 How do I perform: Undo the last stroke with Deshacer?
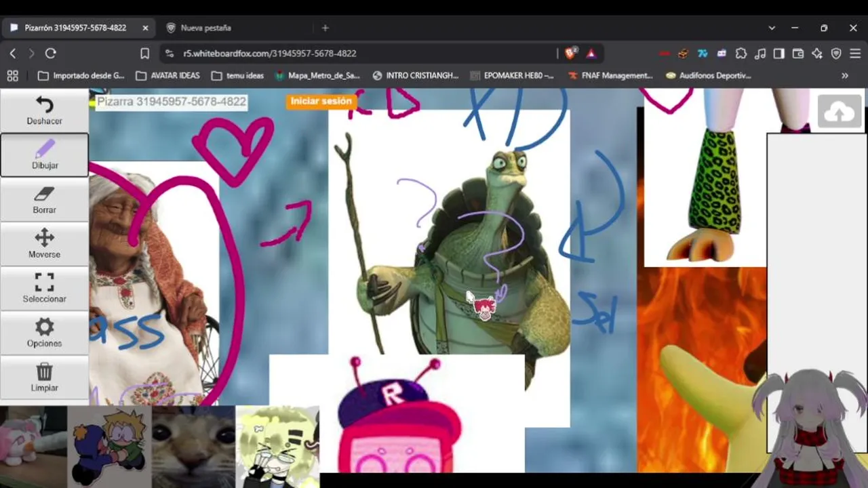pyautogui.click(x=44, y=110)
